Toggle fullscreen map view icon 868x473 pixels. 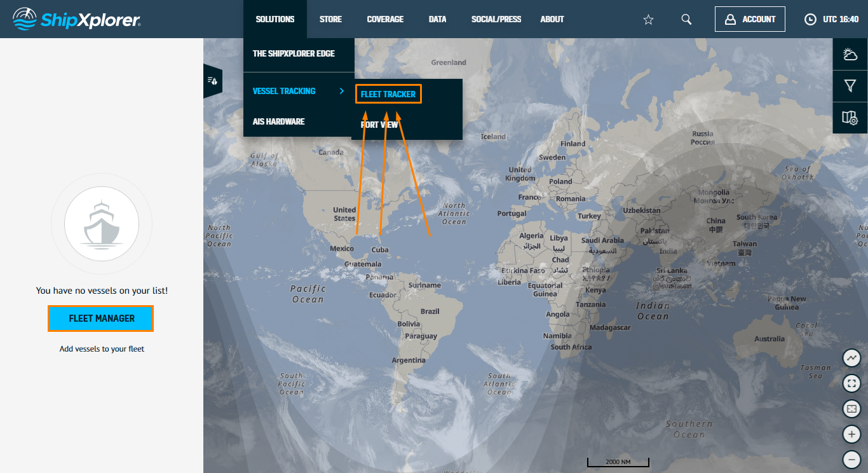pos(851,383)
